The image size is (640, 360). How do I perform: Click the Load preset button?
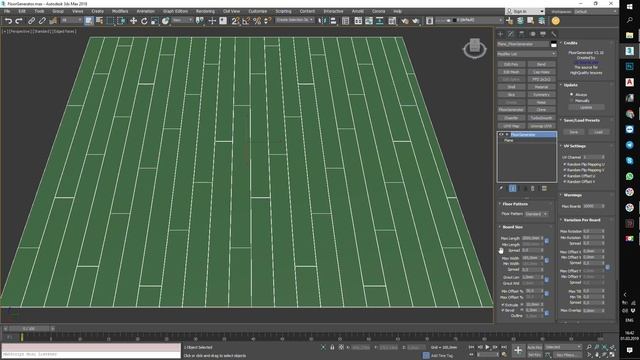[598, 132]
